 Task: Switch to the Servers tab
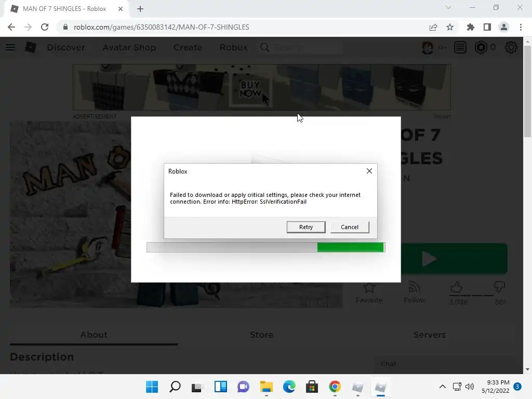(429, 335)
